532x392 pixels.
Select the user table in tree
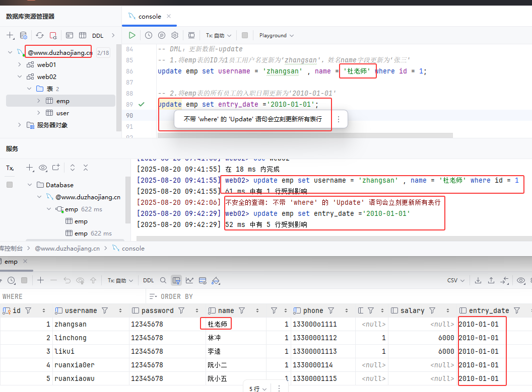coord(62,113)
